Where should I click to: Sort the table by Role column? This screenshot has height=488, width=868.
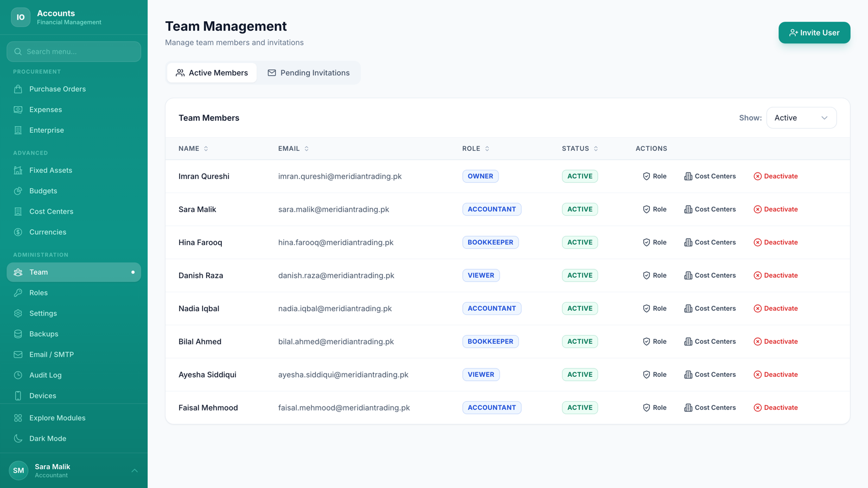[476, 149]
